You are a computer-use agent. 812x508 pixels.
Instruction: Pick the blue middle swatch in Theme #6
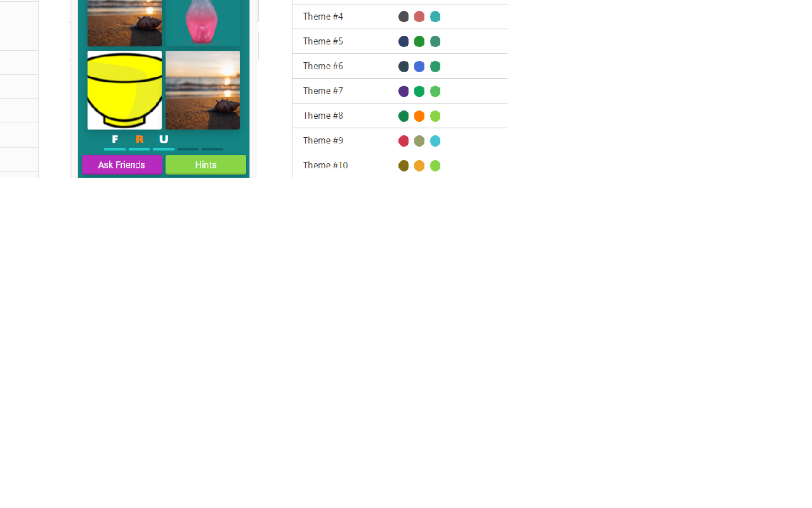click(419, 66)
